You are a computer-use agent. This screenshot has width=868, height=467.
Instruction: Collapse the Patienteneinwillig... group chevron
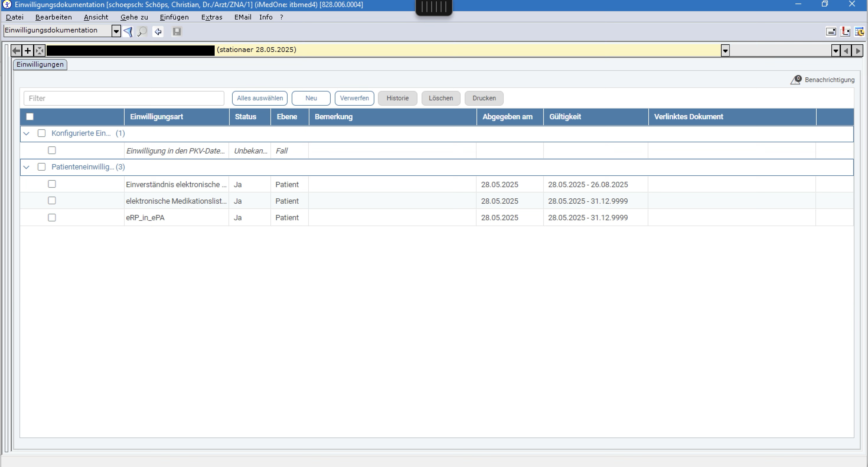pos(26,167)
